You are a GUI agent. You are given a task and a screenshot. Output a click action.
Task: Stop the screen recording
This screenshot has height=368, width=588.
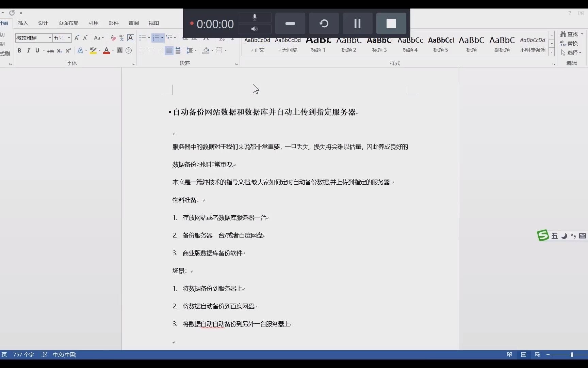click(x=391, y=24)
